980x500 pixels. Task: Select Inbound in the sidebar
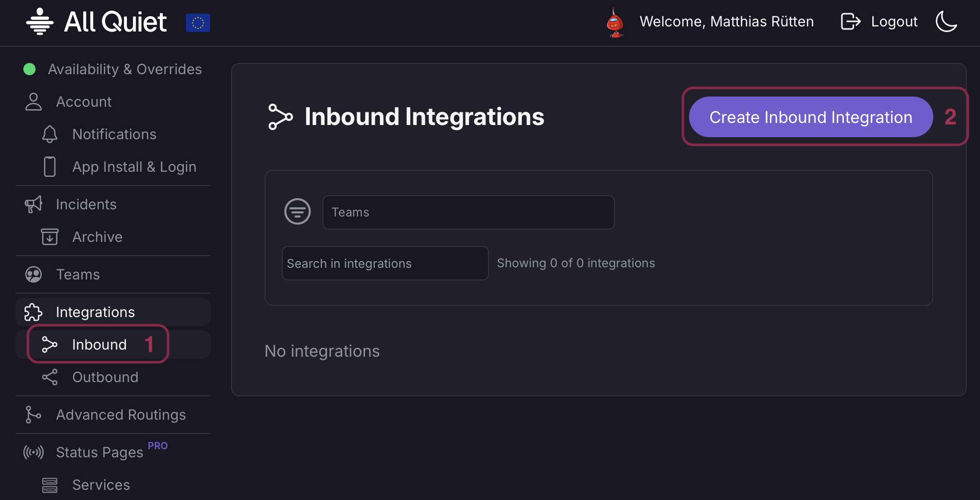tap(99, 345)
